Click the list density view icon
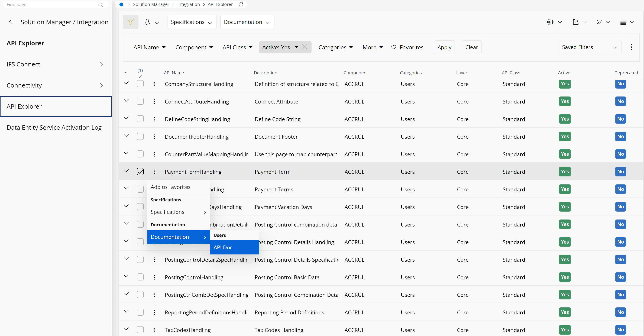The height and width of the screenshot is (336, 644). click(x=623, y=22)
